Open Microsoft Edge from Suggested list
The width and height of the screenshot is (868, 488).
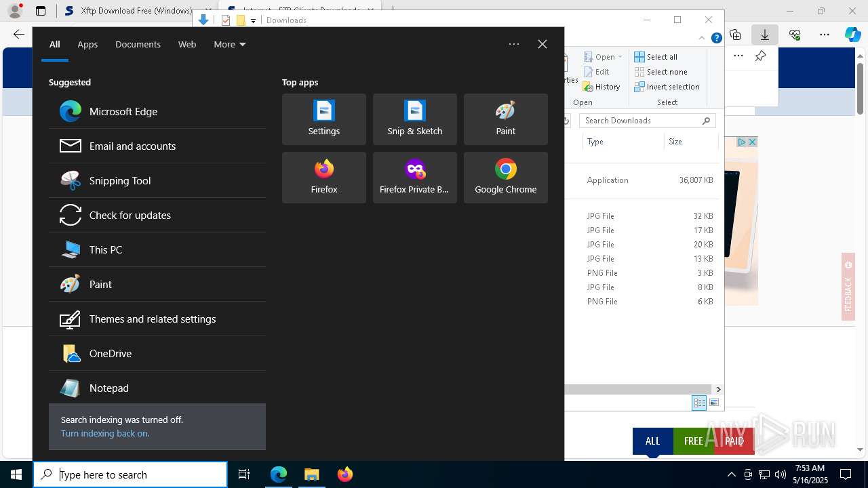coord(157,111)
